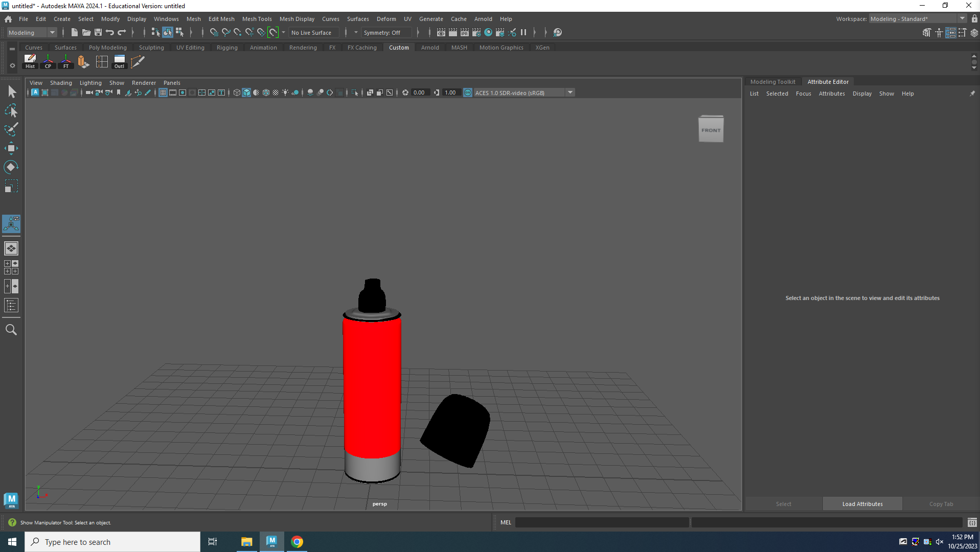The image size is (980, 552).
Task: Choose the Paint Selection tool
Action: (11, 129)
